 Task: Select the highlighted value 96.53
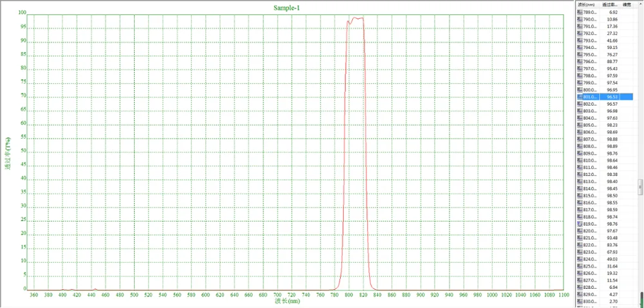tap(612, 97)
